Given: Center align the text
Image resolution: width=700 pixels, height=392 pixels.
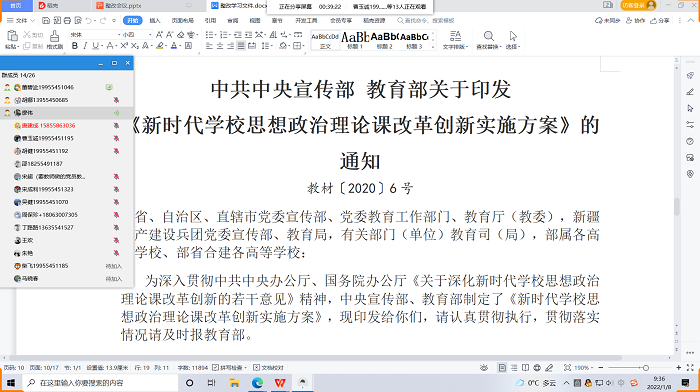Looking at the screenshot, I should 220,46.
